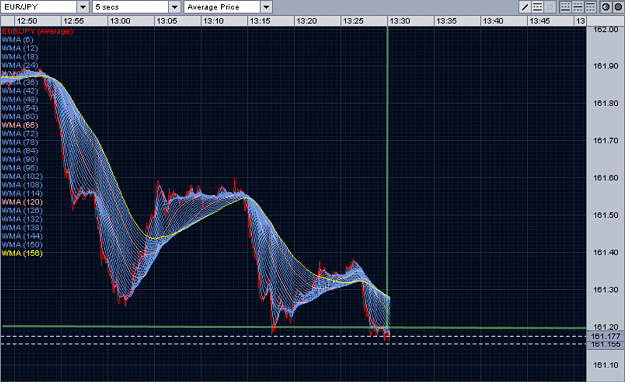The width and height of the screenshot is (625, 382).
Task: Click the WMA (150) legend entry
Action: pos(22,245)
